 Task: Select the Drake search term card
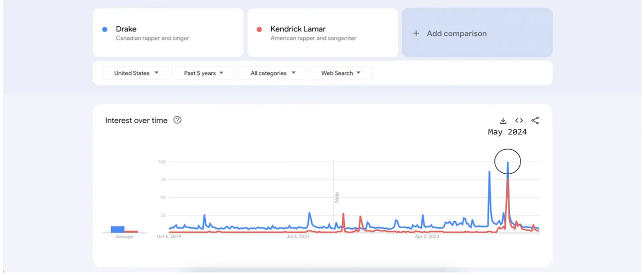click(168, 33)
